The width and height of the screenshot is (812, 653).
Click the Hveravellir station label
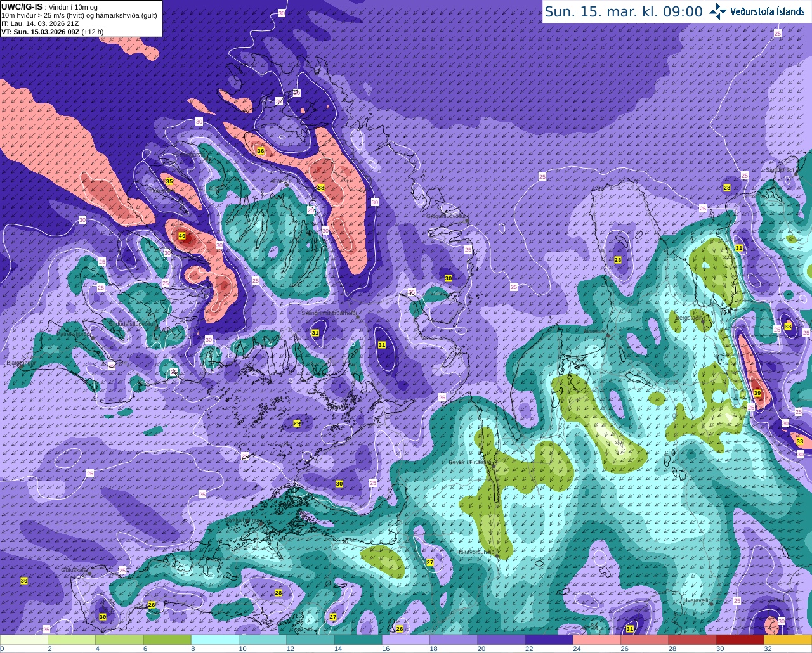pyautogui.click(x=697, y=600)
